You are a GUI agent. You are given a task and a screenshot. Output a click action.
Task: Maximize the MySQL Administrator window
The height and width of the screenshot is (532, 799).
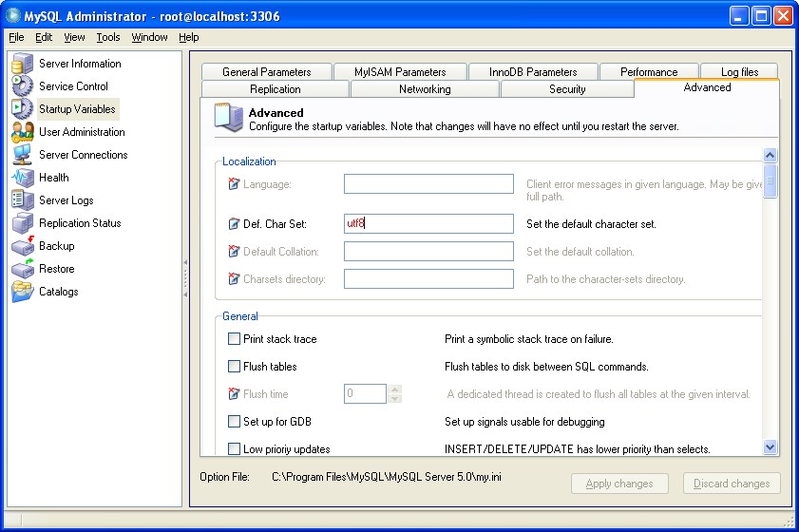pos(761,16)
